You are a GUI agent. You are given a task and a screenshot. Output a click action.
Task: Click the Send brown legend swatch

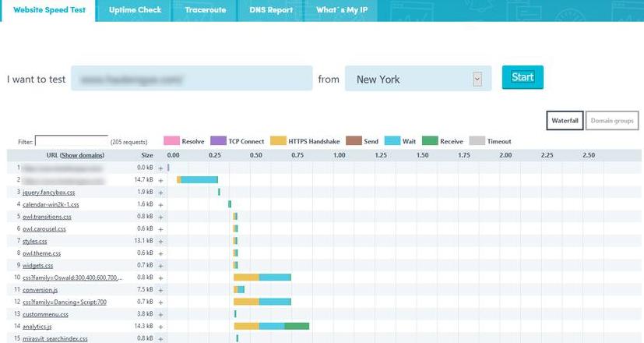(x=354, y=140)
